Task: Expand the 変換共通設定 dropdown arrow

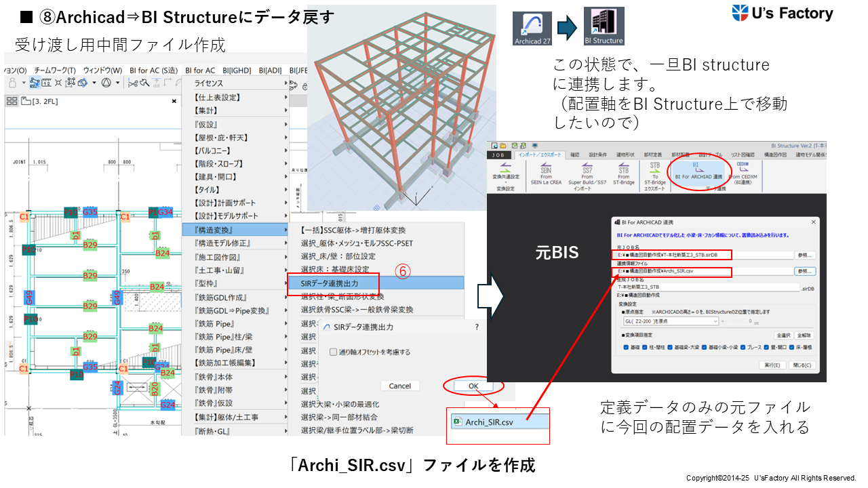Action: click(506, 182)
